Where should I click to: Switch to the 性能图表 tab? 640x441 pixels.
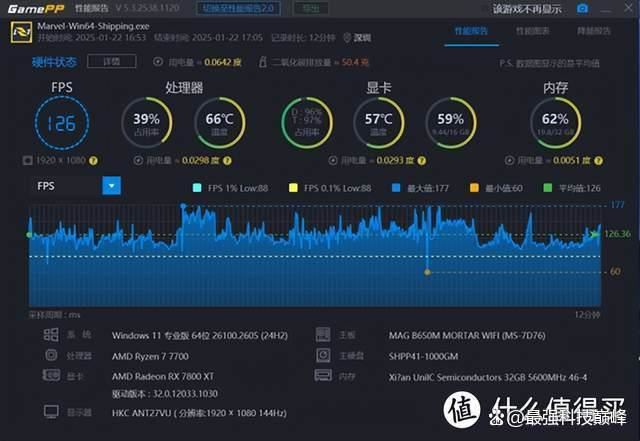(x=531, y=31)
